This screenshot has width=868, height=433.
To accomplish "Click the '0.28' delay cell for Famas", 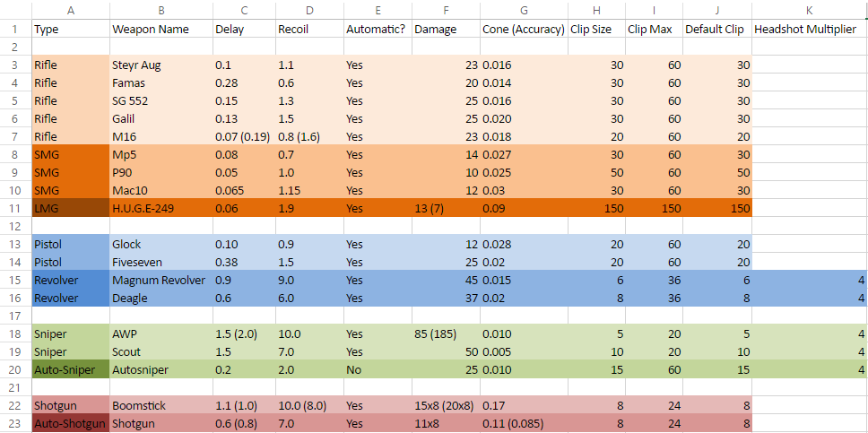I will pos(244,83).
